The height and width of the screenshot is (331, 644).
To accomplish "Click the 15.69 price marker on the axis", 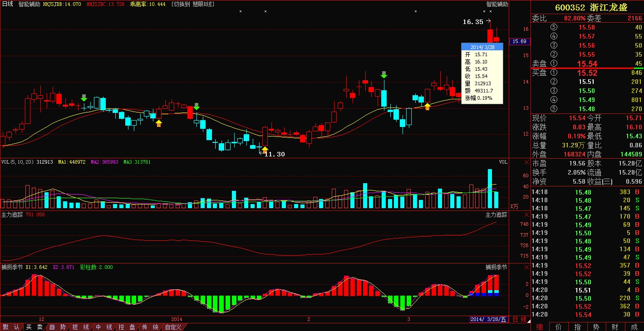I will (519, 41).
